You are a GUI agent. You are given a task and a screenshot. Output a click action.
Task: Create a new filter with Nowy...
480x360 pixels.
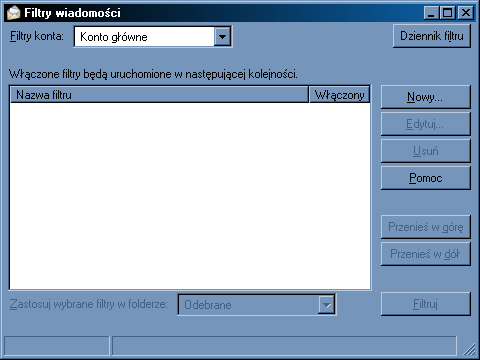[425, 97]
